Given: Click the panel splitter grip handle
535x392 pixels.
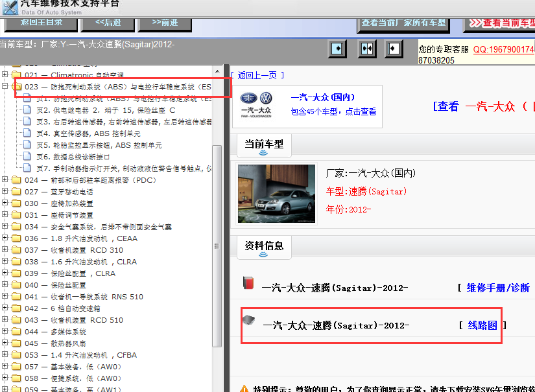Looking at the screenshot, I should 217,246.
